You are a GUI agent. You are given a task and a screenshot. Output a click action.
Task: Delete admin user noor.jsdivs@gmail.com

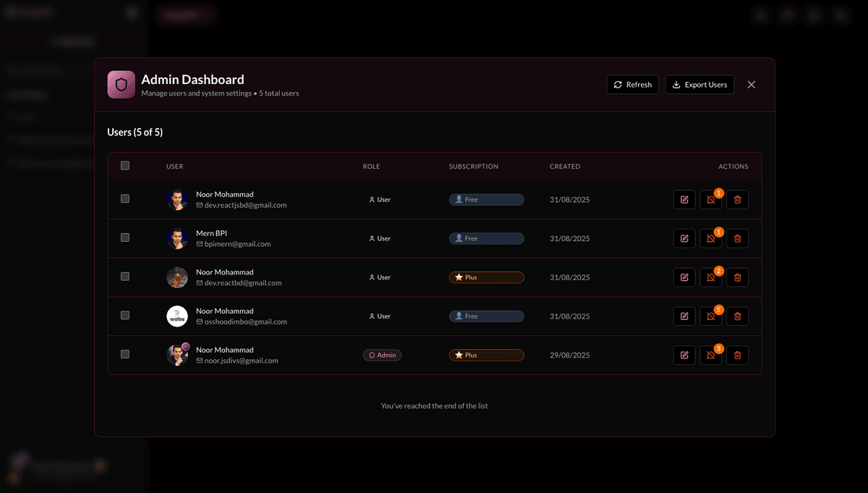[x=737, y=355]
